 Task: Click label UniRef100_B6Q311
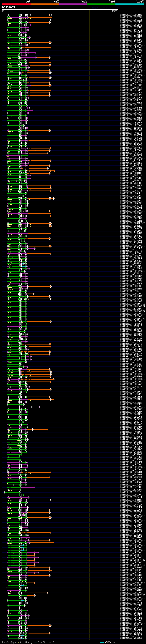tap(131, 87)
